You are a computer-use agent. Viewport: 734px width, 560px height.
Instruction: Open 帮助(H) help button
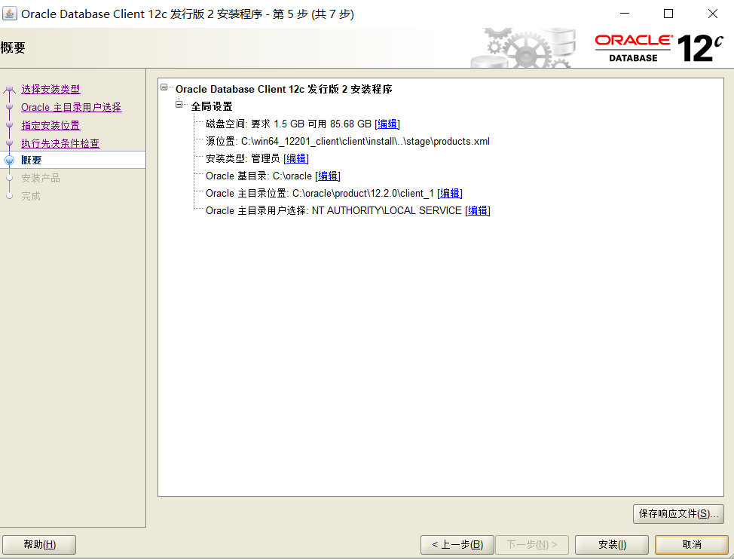[x=39, y=544]
